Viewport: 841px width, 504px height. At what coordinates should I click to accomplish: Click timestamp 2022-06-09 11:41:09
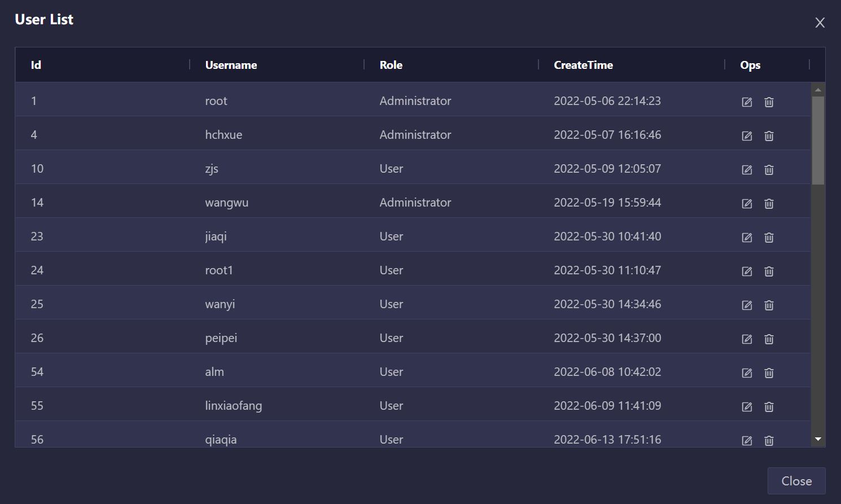point(607,406)
